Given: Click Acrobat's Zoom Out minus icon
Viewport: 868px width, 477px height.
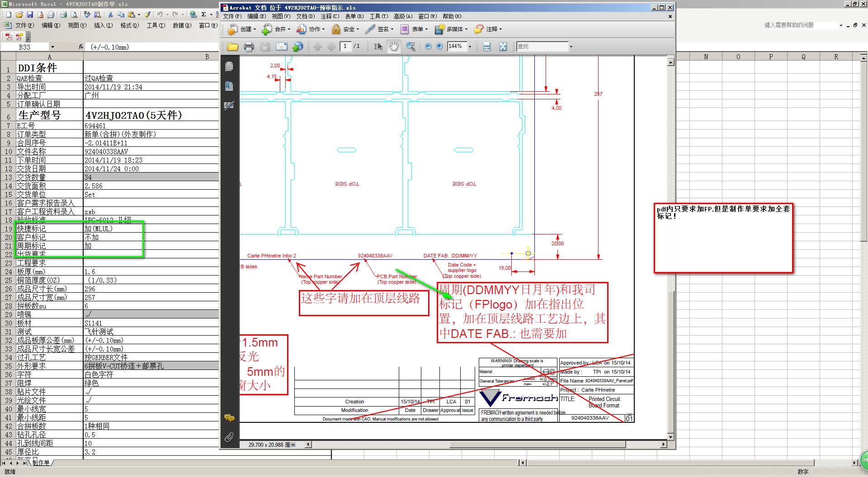Looking at the screenshot, I should [x=428, y=46].
